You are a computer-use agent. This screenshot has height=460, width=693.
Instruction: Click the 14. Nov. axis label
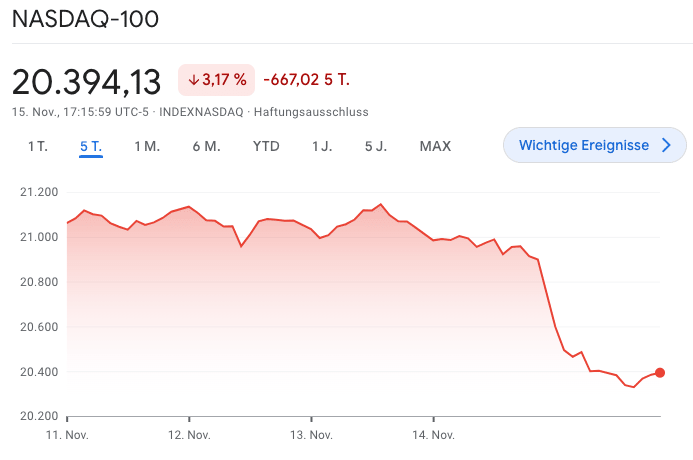coord(434,435)
